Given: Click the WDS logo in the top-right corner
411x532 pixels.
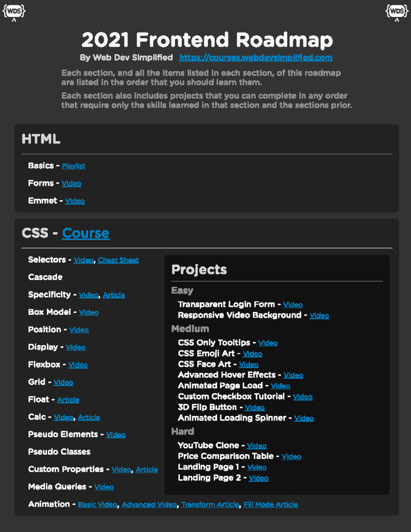Looking at the screenshot, I should (397, 11).
